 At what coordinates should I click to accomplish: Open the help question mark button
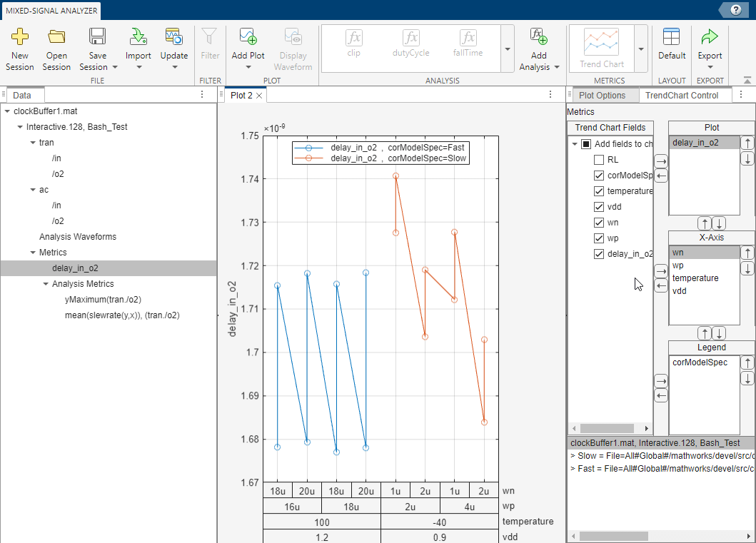tap(736, 10)
